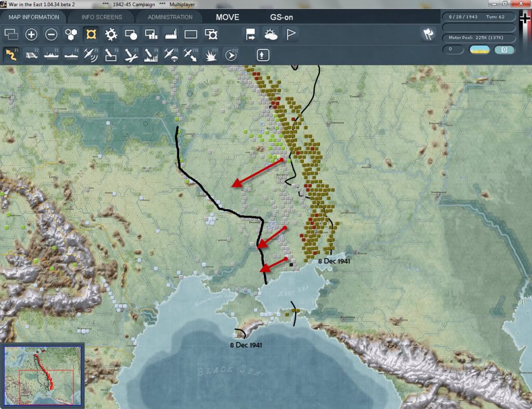Click the date and turn display
The height and width of the screenshot is (409, 532).
(x=478, y=17)
